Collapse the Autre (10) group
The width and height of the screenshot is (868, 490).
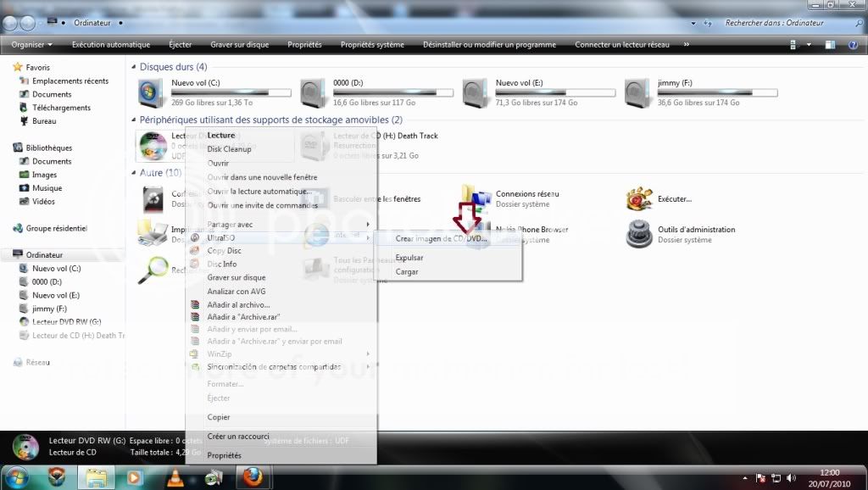pos(133,173)
